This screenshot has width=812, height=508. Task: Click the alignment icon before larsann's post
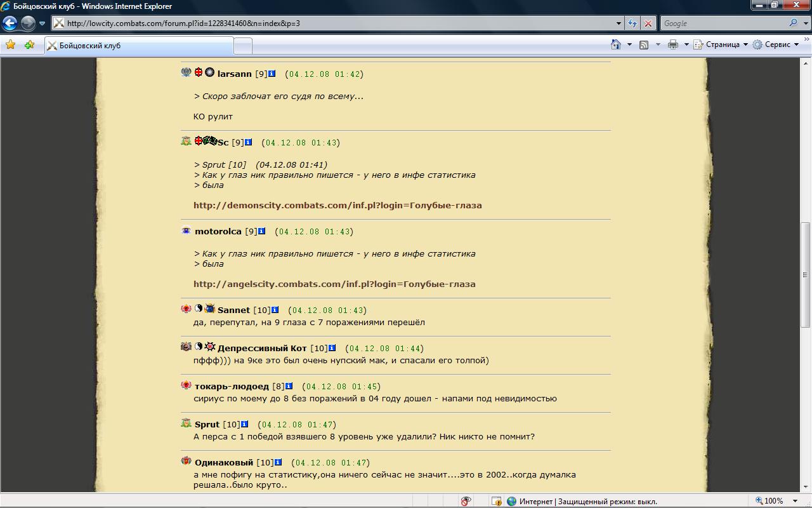(x=186, y=72)
